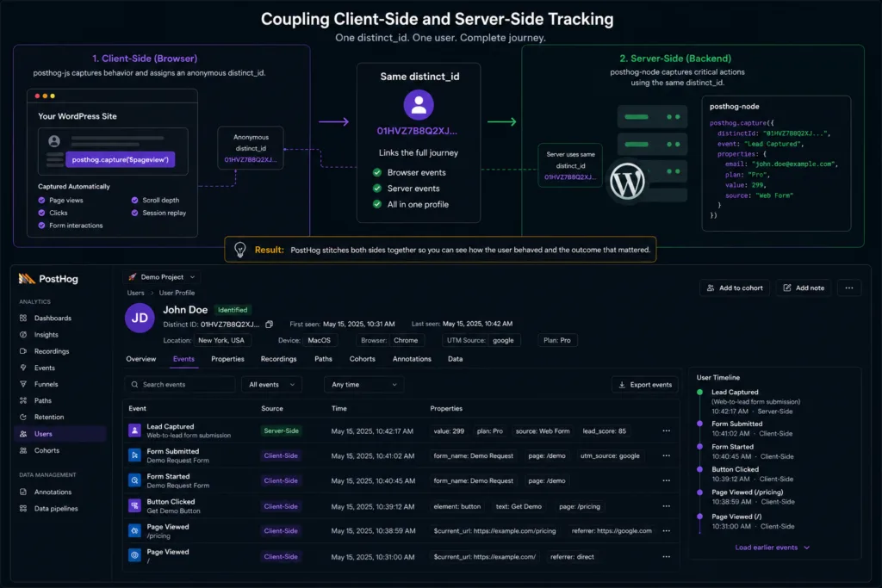Image resolution: width=882 pixels, height=588 pixels.
Task: Click the Same distinct_id person avatar
Action: (419, 104)
